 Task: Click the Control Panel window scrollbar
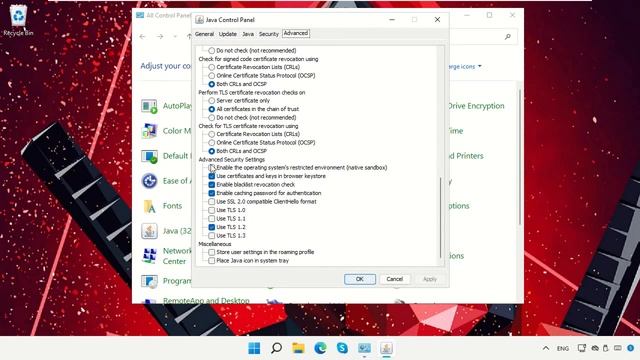pyautogui.click(x=520, y=157)
